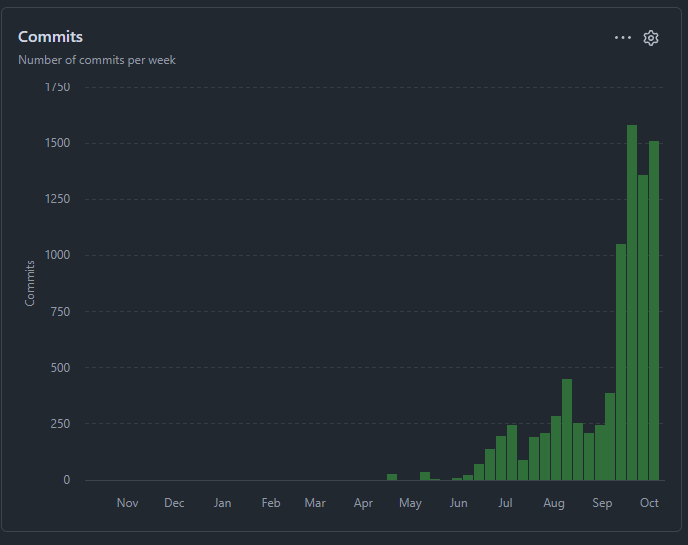Click the 'Feb' x-axis label
The width and height of the screenshot is (688, 545).
271,503
